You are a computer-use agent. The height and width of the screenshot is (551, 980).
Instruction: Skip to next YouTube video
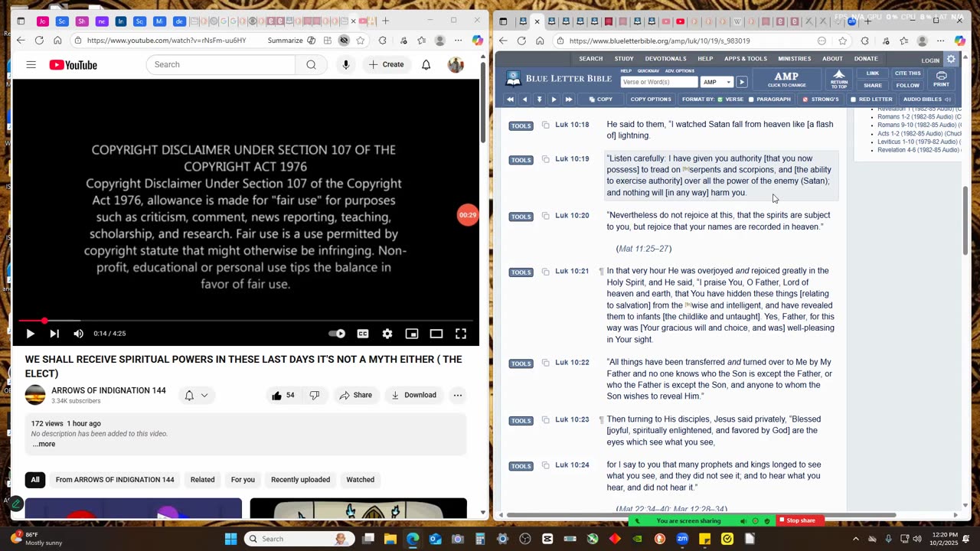(x=54, y=334)
